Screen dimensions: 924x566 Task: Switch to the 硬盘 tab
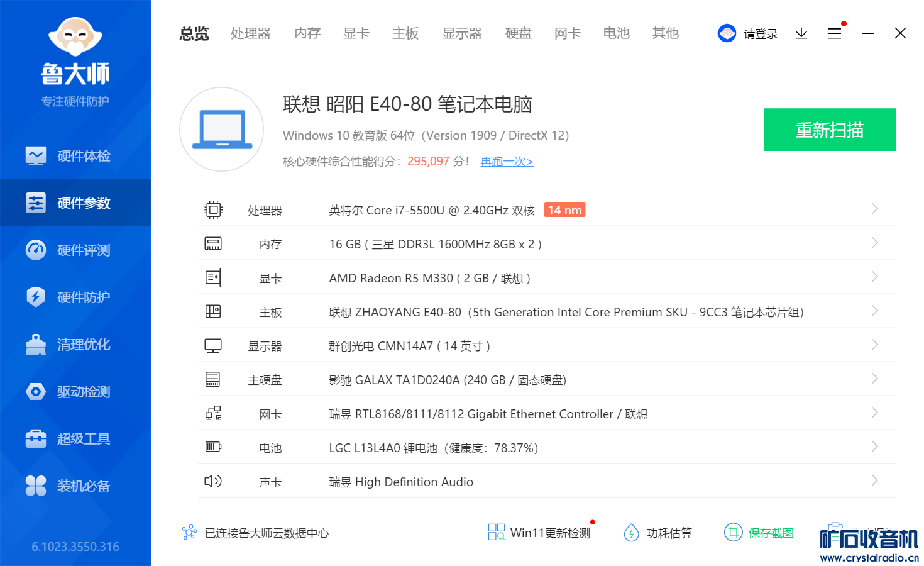(518, 33)
